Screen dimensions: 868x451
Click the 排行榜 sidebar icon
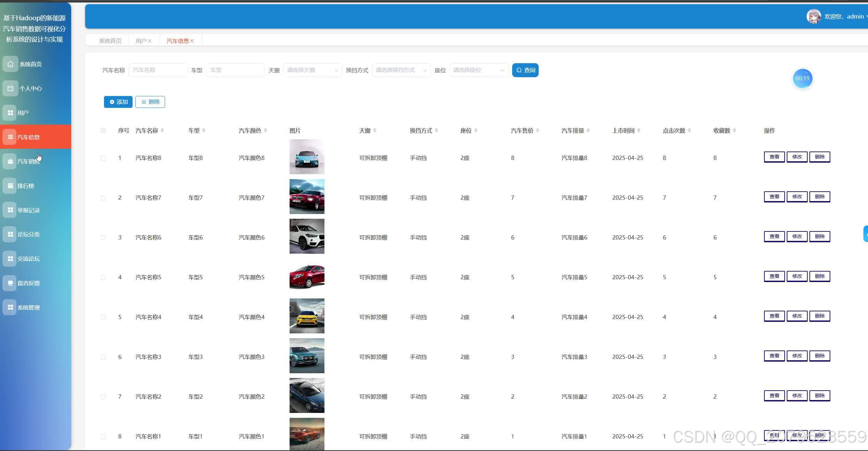click(x=10, y=186)
